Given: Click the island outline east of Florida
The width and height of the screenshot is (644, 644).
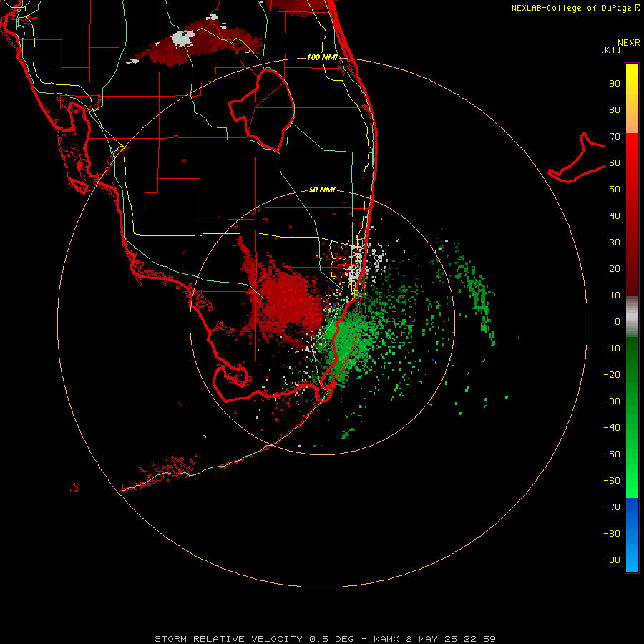Looking at the screenshot, I should point(577,157).
